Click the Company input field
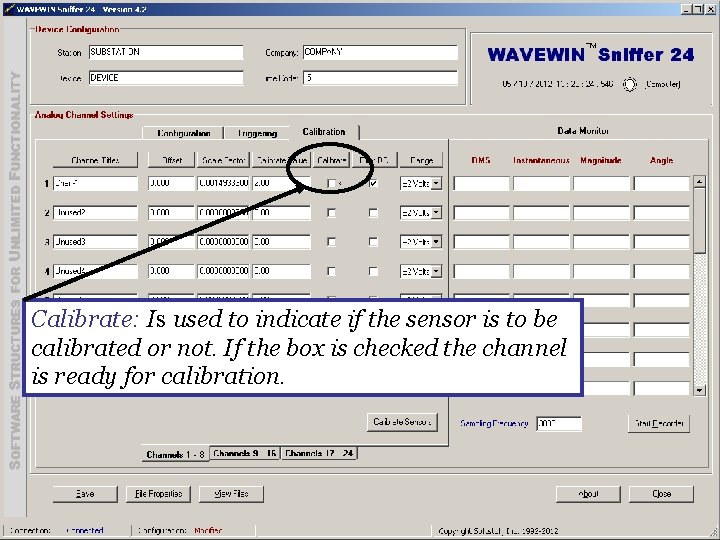Viewport: 720px width, 540px height. pyautogui.click(x=380, y=52)
